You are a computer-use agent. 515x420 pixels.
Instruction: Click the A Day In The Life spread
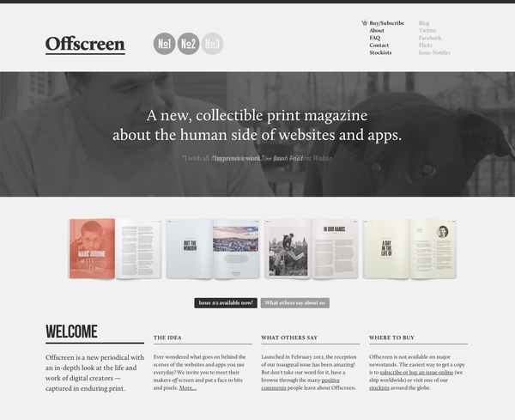409,249
